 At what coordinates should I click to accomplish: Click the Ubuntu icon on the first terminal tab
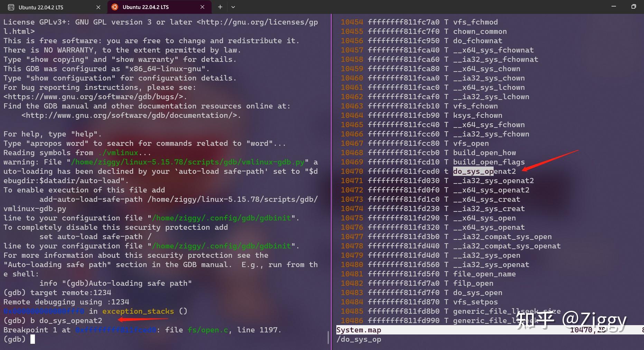[x=11, y=7]
